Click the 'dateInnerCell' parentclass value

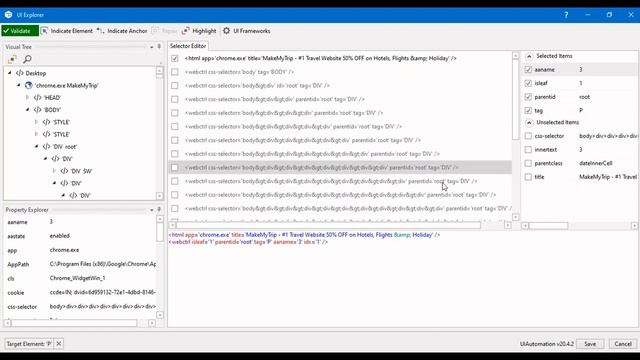pyautogui.click(x=596, y=163)
